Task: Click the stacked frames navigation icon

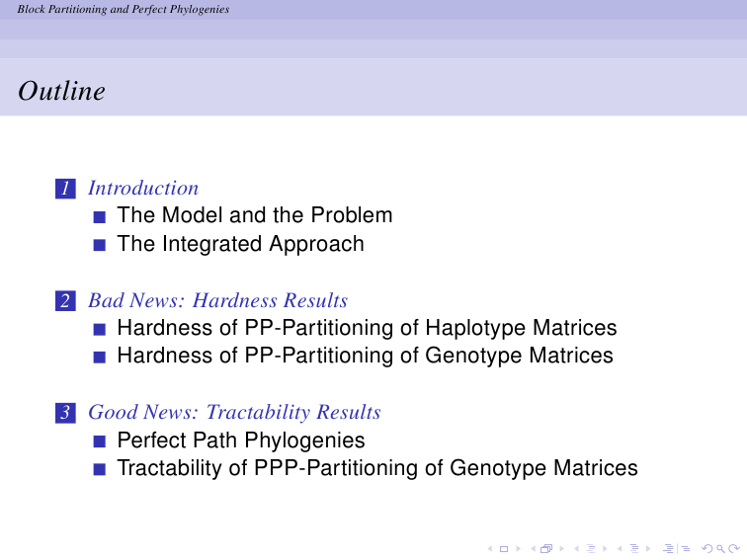Action: click(546, 548)
